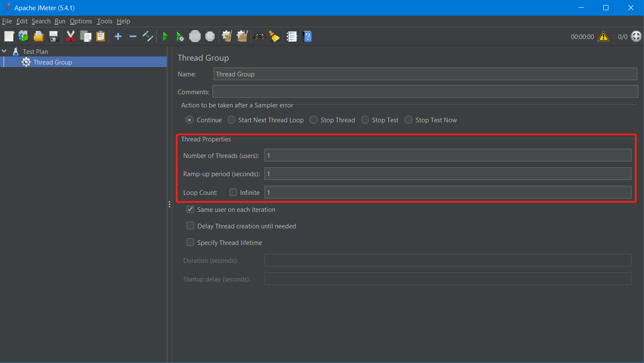
Task: Click the Paste clipboard icon
Action: tap(101, 37)
